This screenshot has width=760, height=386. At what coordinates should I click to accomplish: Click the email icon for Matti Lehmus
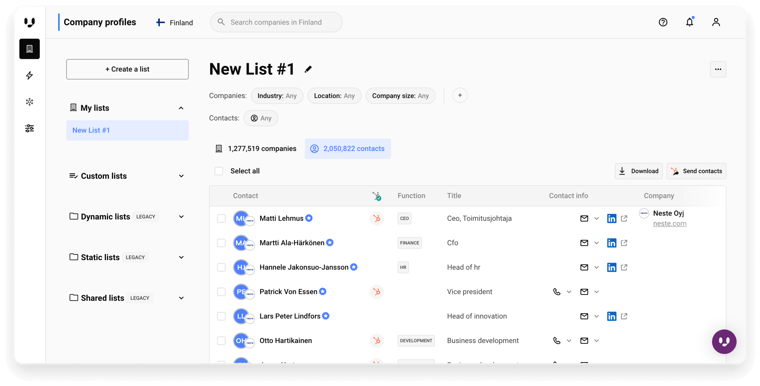[x=584, y=219]
